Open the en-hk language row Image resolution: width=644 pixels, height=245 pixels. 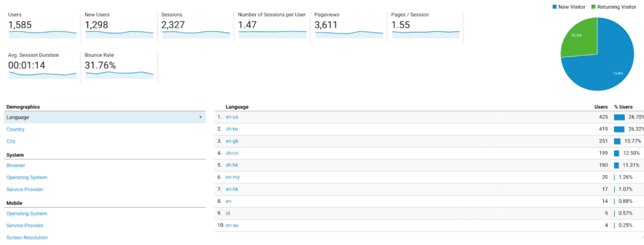(232, 189)
